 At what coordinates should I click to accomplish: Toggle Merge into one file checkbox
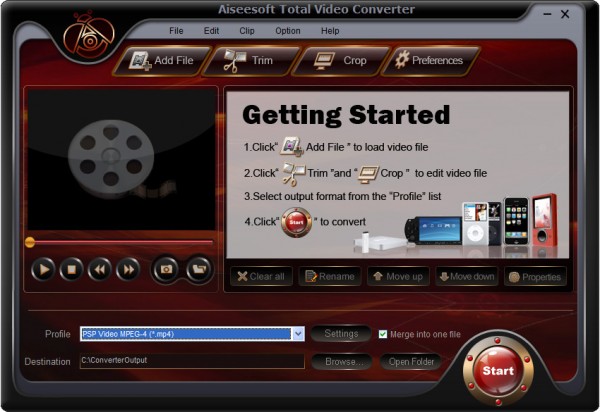[383, 334]
